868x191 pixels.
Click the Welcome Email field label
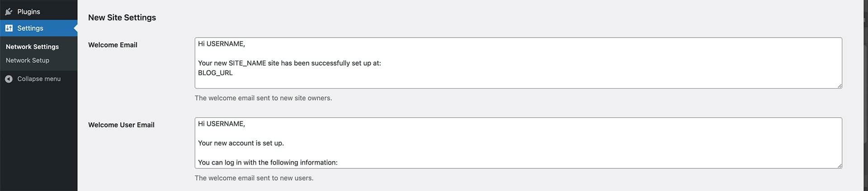click(x=113, y=45)
